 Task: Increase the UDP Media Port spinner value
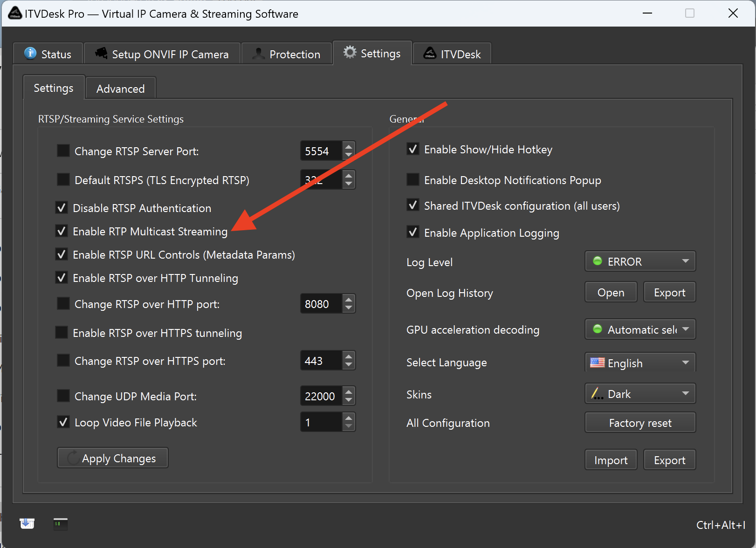[349, 392]
